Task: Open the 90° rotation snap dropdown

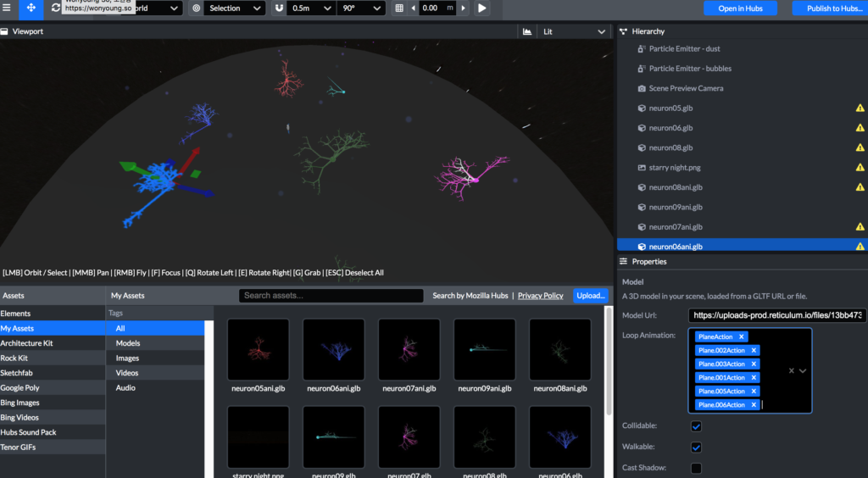Action: [361, 8]
